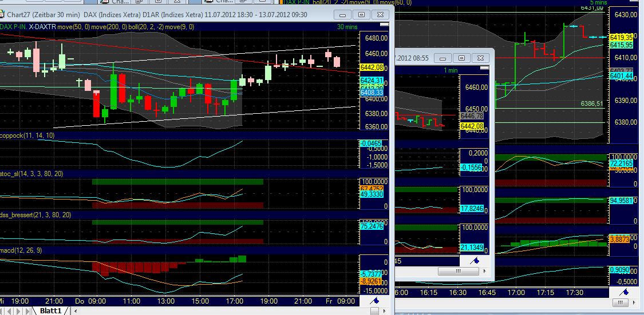This screenshot has height=315, width=644.
Task: Click the 5 mins chart scrollbar right arrow
Action: [x=634, y=302]
